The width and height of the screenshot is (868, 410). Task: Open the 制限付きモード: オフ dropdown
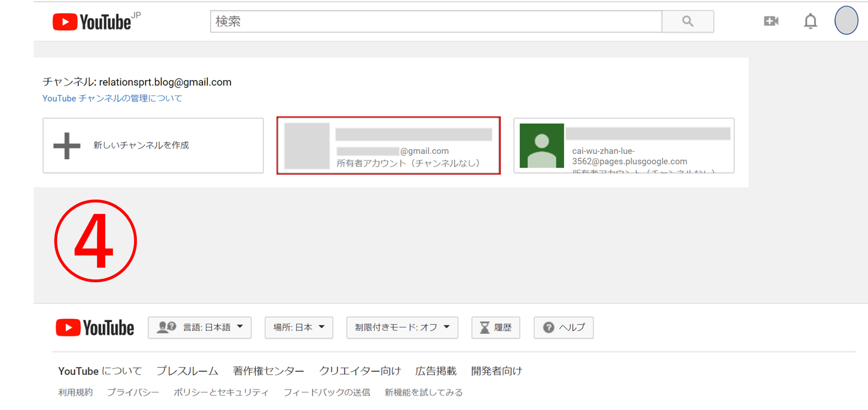402,328
